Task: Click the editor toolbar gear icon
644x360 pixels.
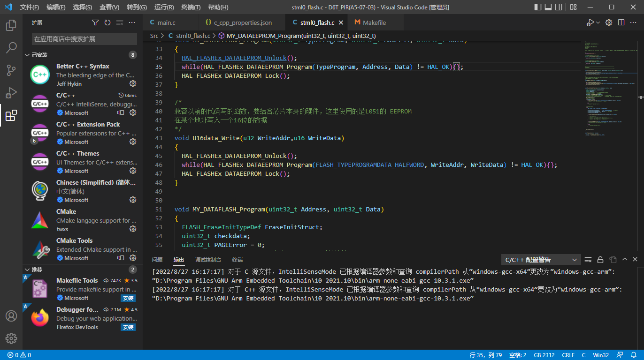Action: [609, 22]
